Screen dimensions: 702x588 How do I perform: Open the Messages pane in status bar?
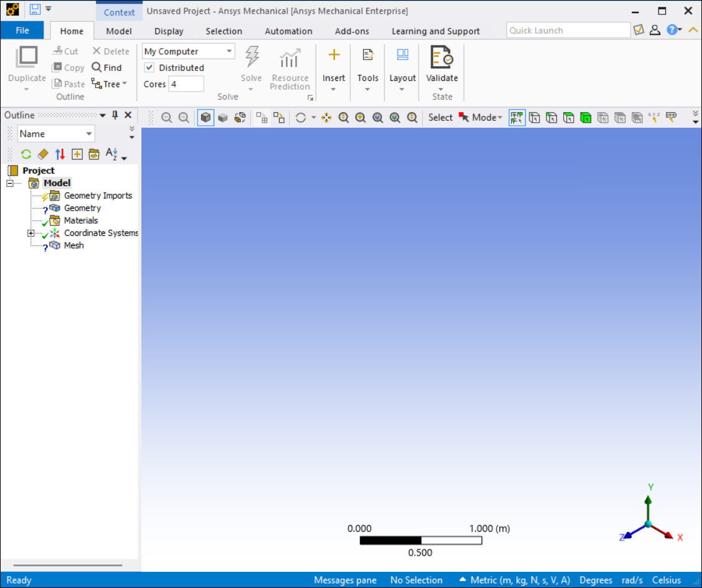click(345, 581)
